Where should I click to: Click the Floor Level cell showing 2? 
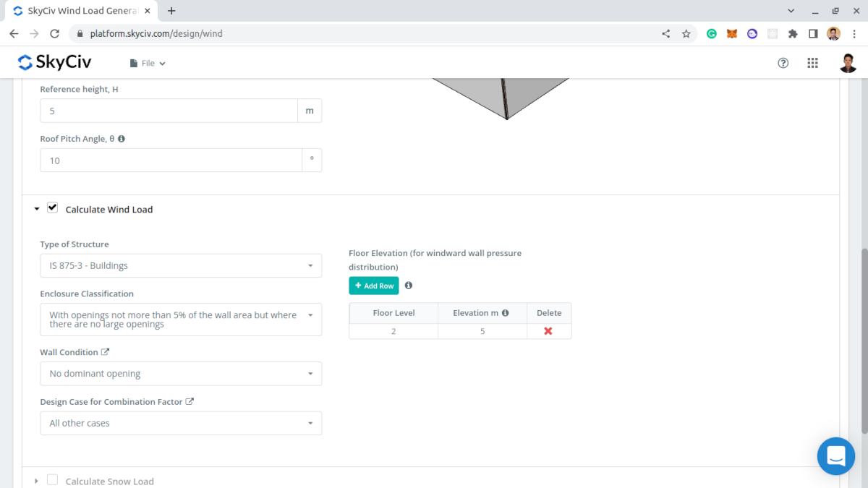click(393, 331)
